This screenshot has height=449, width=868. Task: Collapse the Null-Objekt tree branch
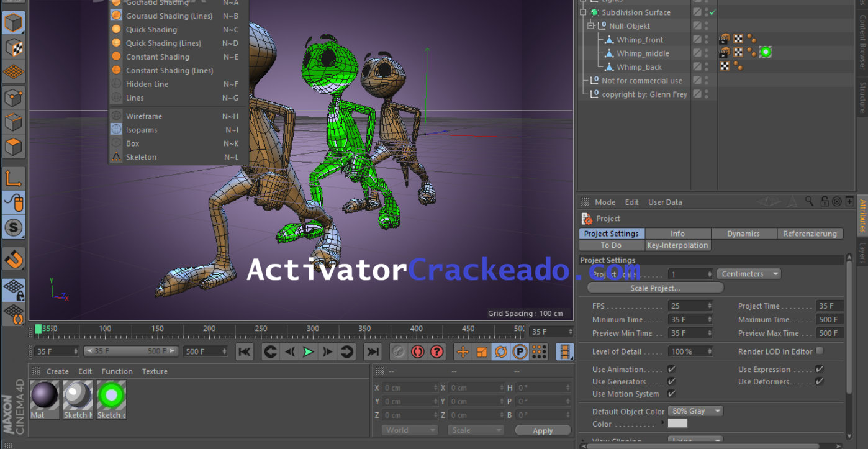coord(590,25)
